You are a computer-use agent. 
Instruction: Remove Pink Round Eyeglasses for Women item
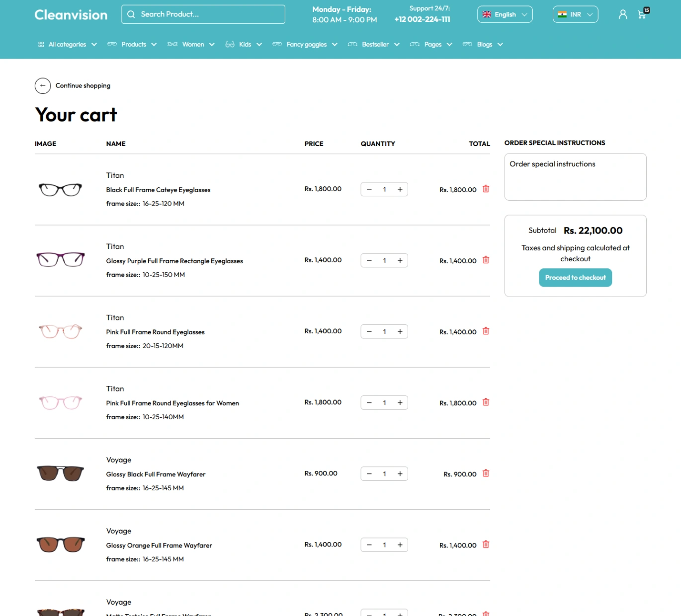click(486, 402)
